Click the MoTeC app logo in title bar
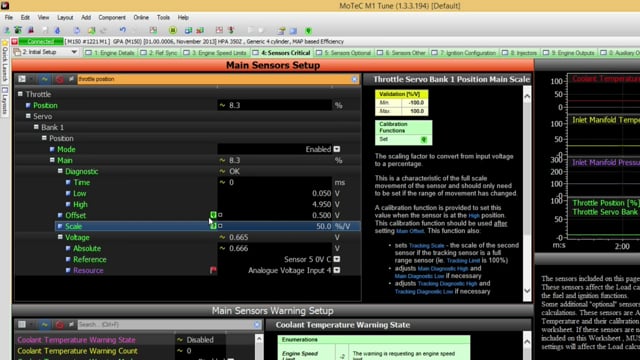 (5, 5)
